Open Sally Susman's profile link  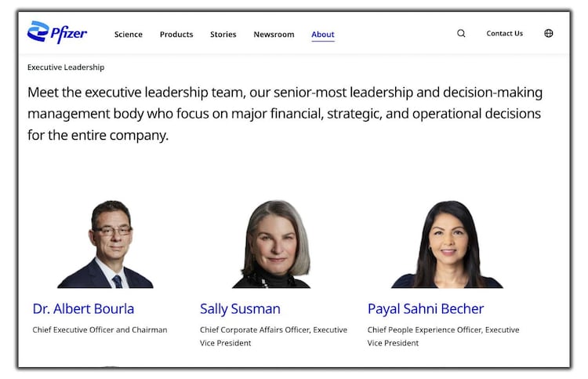(240, 308)
